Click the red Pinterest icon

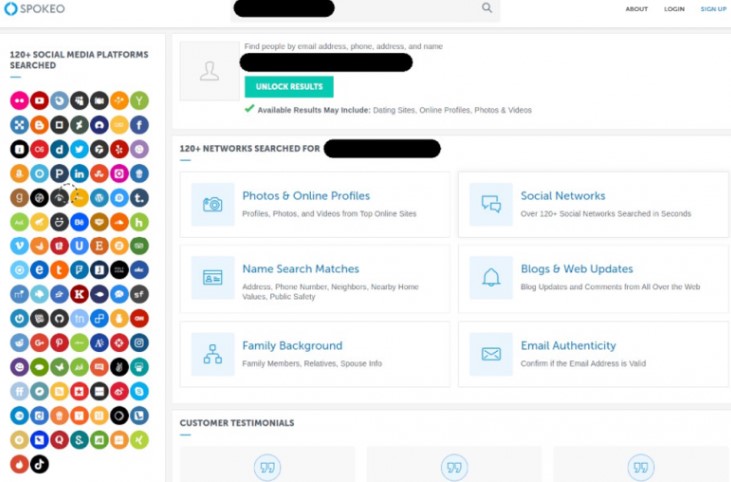coord(59,343)
